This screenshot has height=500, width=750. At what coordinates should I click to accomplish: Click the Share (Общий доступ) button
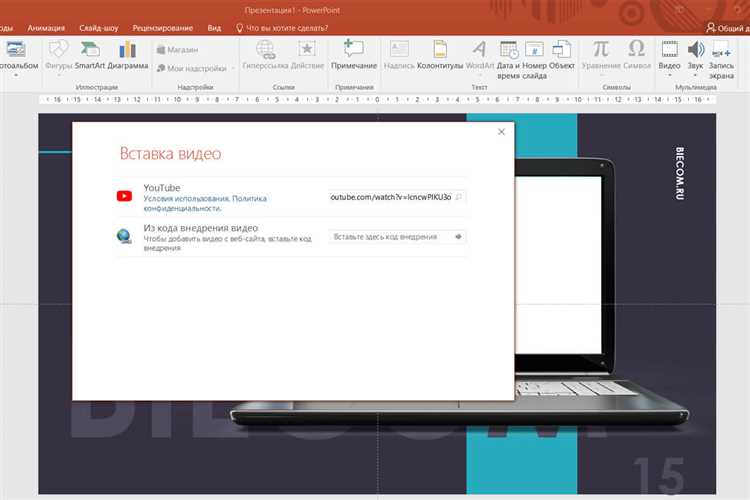click(728, 28)
